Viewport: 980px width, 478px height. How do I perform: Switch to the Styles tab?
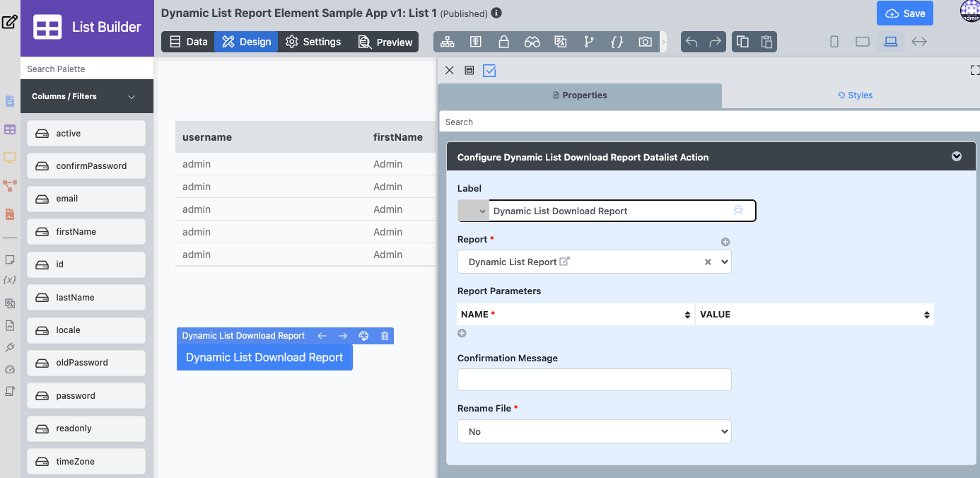855,95
